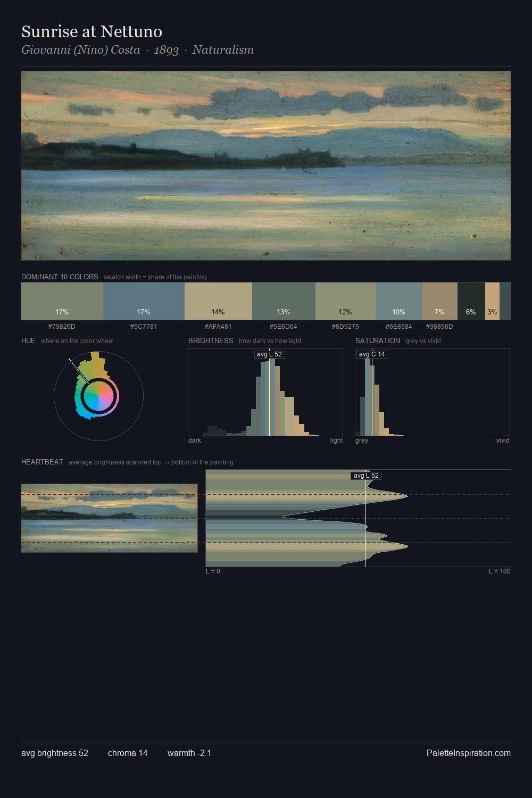
Task: Click hex code #5E6D64 text
Action: tap(284, 327)
